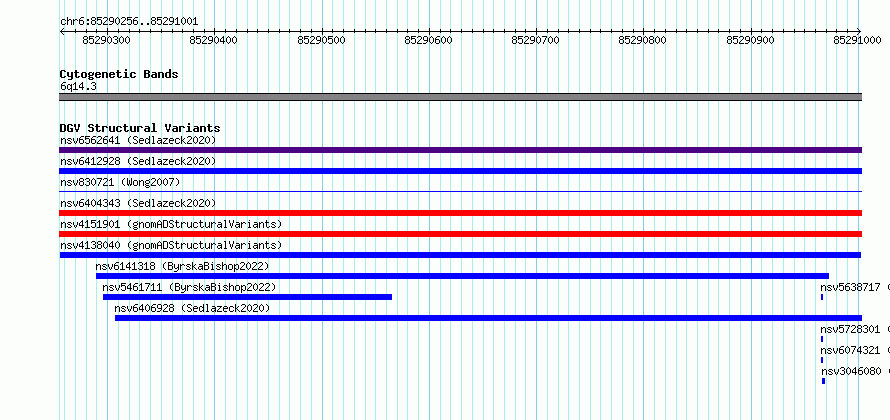Click ruler position 85290700

click(535, 40)
